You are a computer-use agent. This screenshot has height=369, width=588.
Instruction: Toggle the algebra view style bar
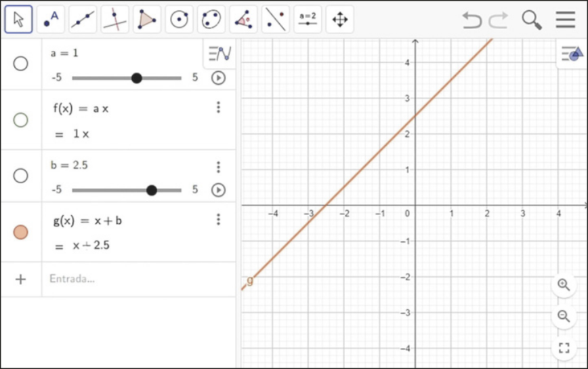[x=219, y=54]
